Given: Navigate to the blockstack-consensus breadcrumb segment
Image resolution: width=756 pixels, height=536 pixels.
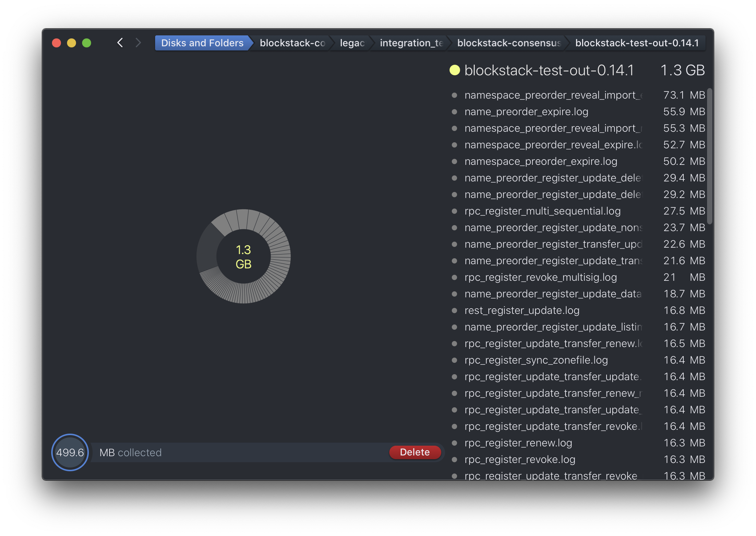Looking at the screenshot, I should (508, 43).
